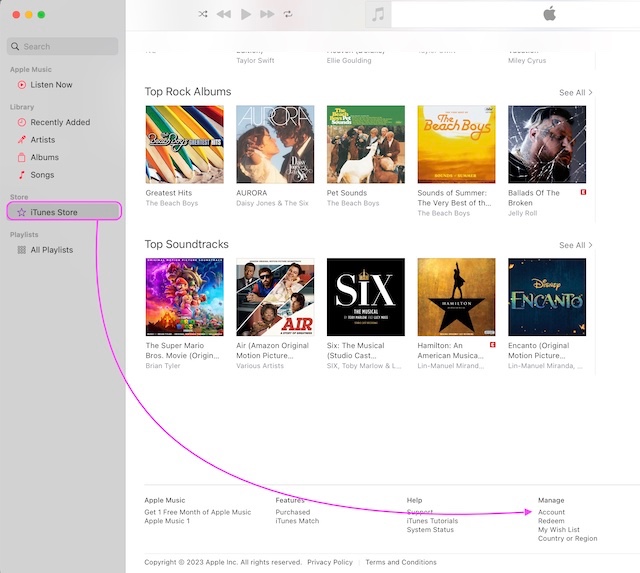Click the music note artwork icon
This screenshot has width=640, height=573.
pyautogui.click(x=378, y=14)
